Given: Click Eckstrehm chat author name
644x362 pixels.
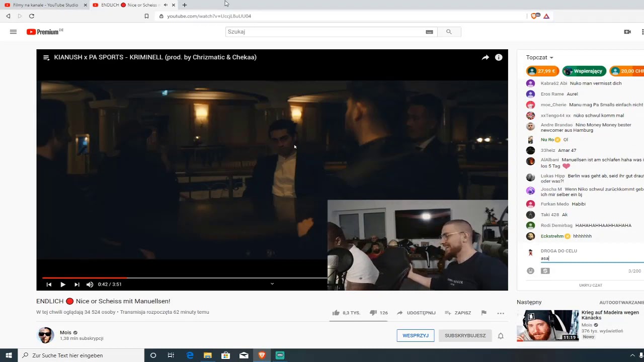Looking at the screenshot, I should click(552, 236).
